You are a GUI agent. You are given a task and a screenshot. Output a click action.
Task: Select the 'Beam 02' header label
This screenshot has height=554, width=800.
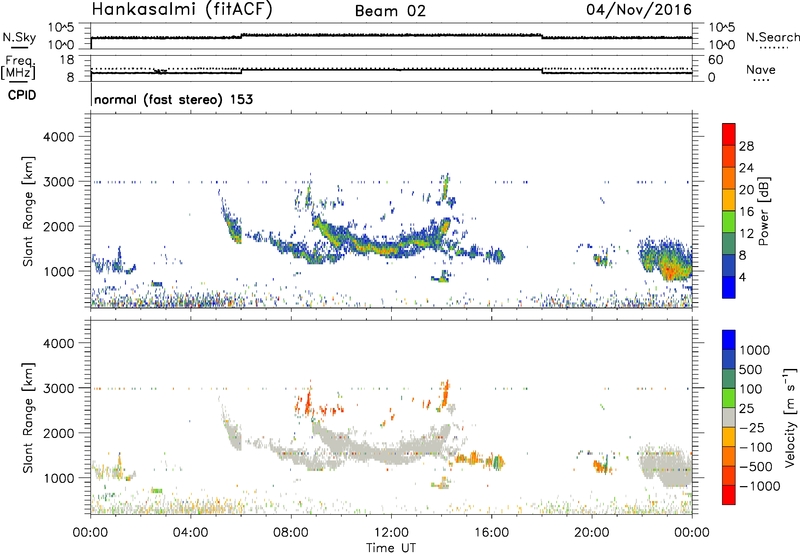390,11
